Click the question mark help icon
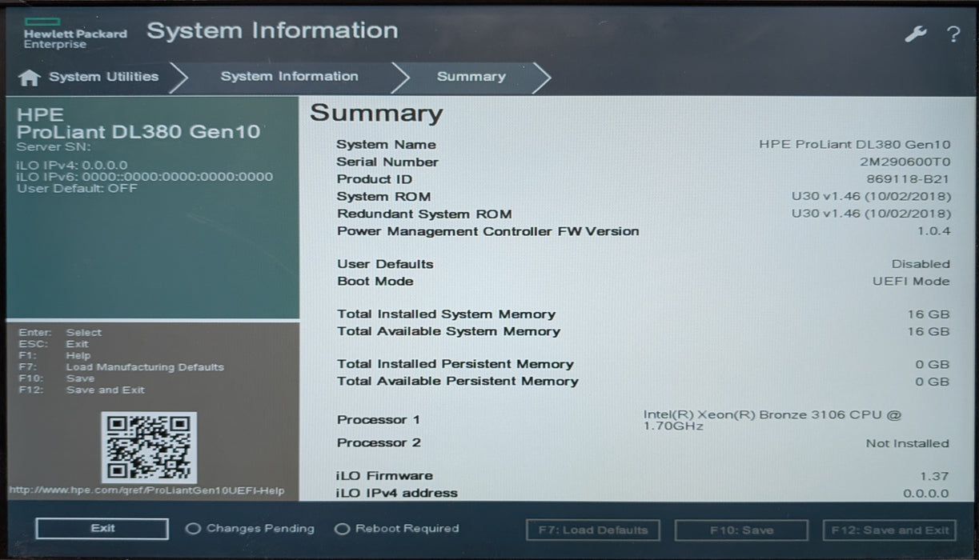Image resolution: width=979 pixels, height=560 pixels. [x=953, y=34]
